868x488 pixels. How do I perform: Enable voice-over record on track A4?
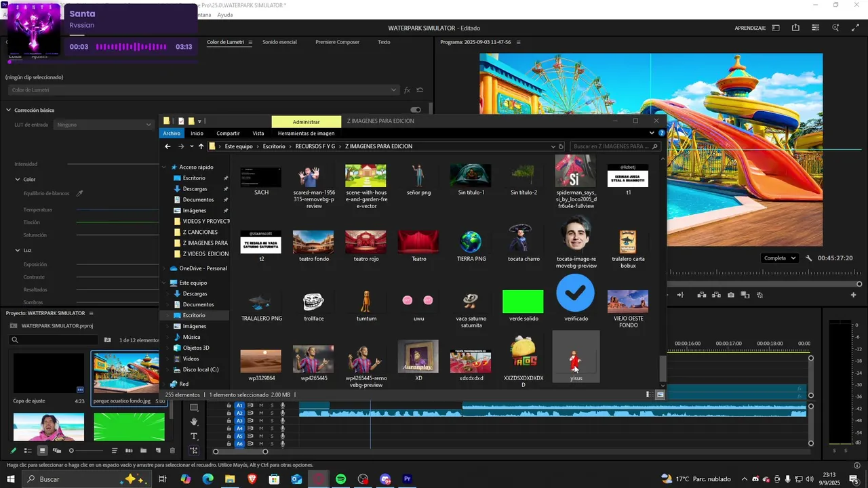pyautogui.click(x=283, y=428)
